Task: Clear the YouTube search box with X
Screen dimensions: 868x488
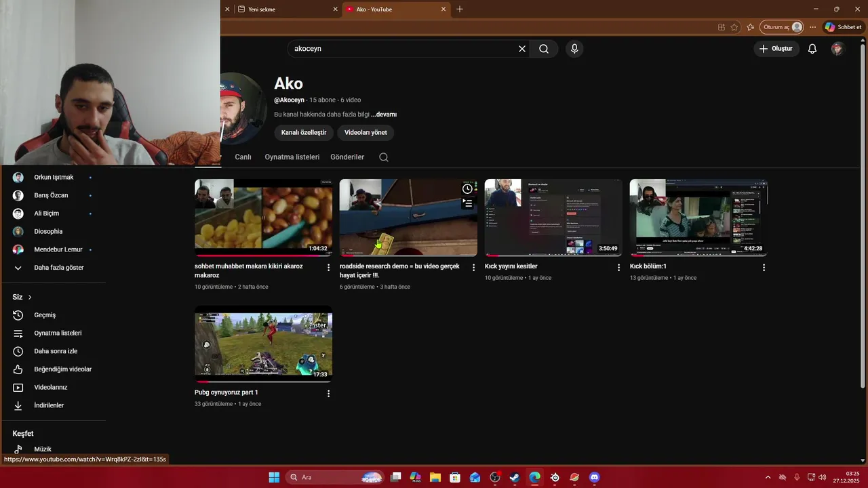Action: point(522,49)
